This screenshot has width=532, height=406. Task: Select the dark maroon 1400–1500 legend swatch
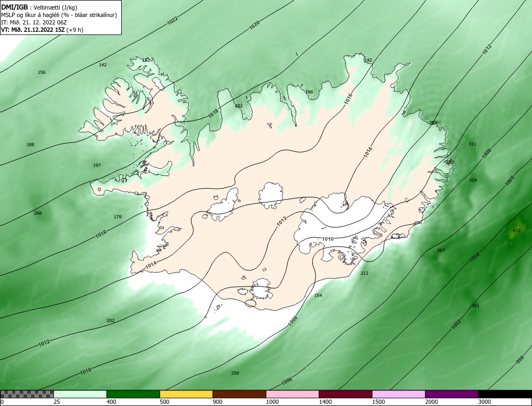(345, 394)
